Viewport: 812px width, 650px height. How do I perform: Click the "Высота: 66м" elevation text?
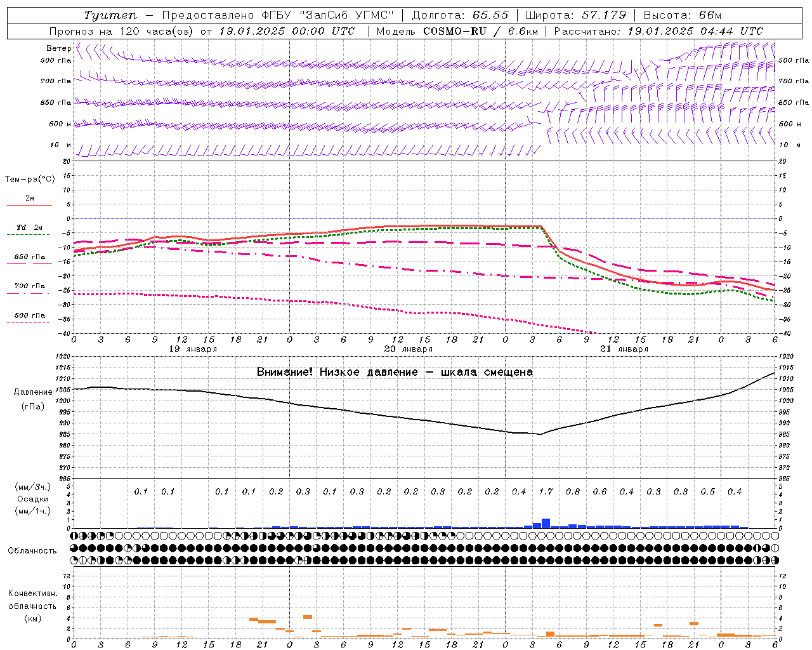[x=683, y=15]
